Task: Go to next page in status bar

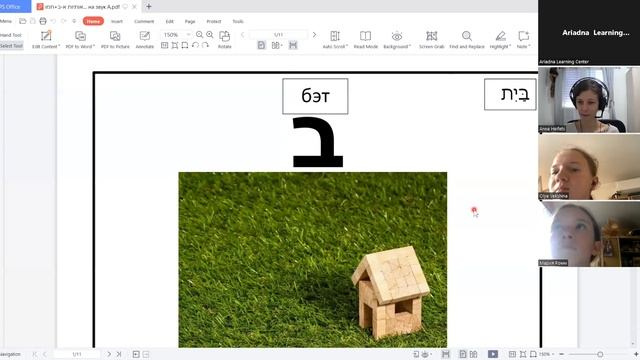Action: pyautogui.click(x=109, y=354)
